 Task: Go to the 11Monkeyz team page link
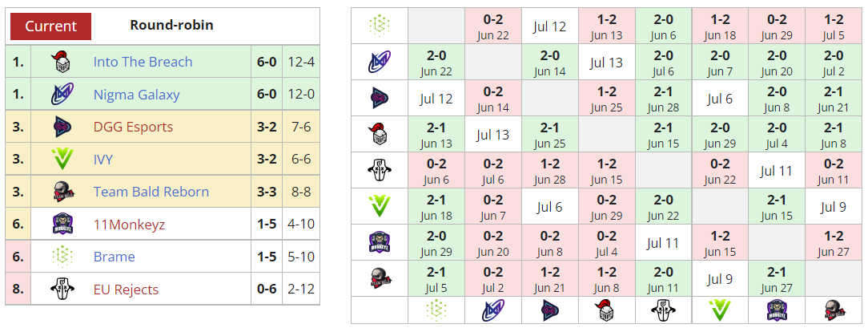point(129,225)
